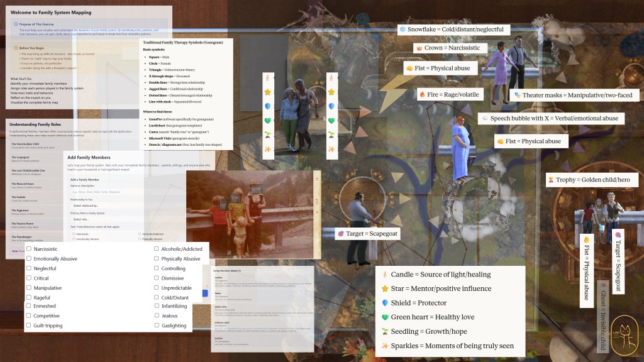Screen dimensions: 644x362
Task: Click the trophy icon for Golden child/hero
Action: click(551, 180)
